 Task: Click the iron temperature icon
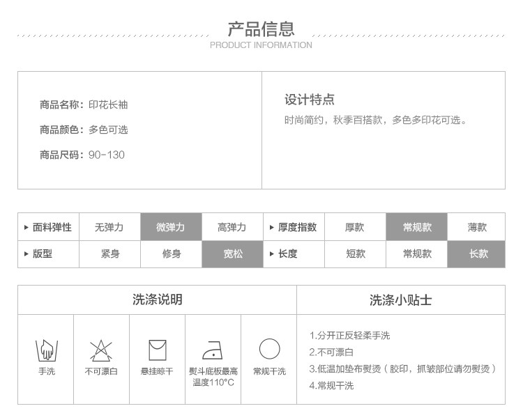213,350
